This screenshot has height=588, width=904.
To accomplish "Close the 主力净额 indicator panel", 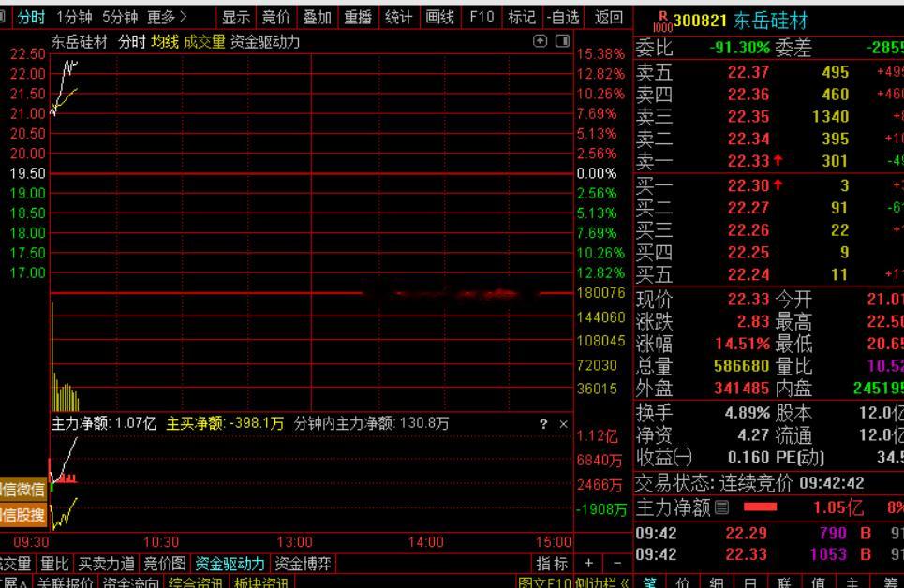I will (x=563, y=424).
